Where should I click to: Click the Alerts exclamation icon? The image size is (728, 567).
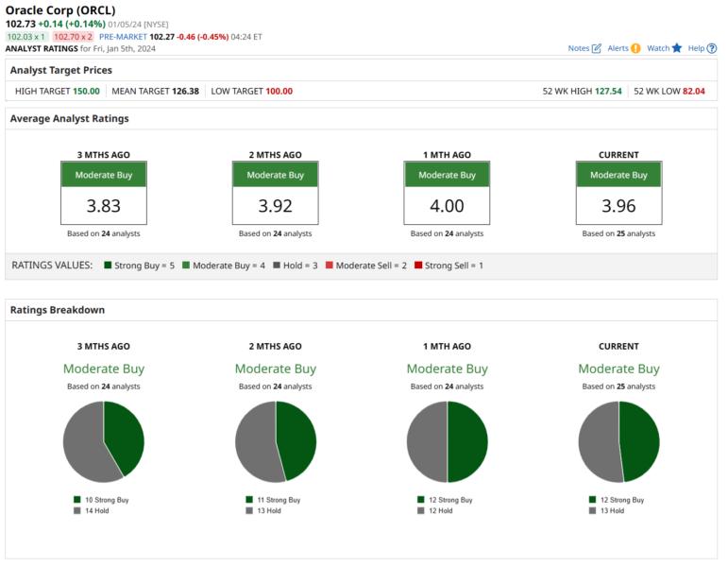(635, 48)
